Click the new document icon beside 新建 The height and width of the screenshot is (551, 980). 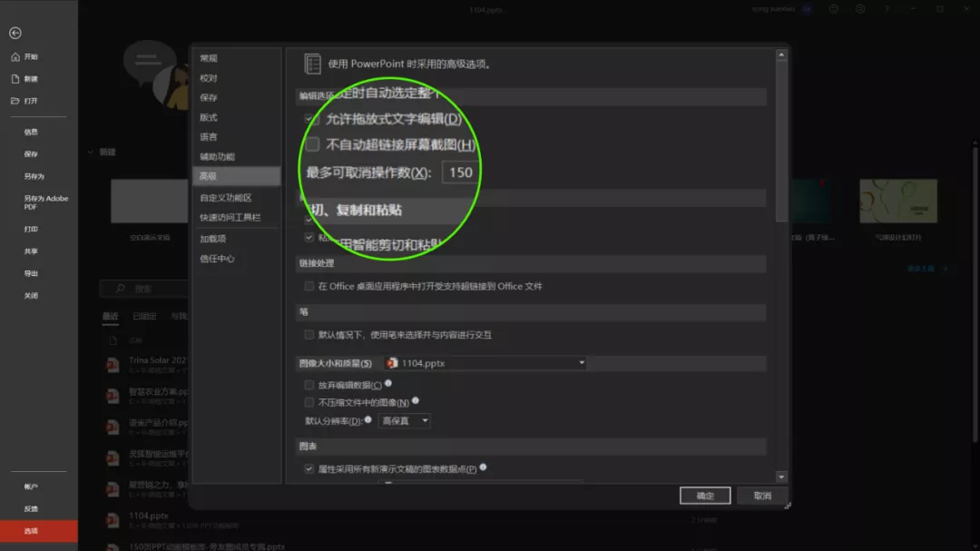15,79
